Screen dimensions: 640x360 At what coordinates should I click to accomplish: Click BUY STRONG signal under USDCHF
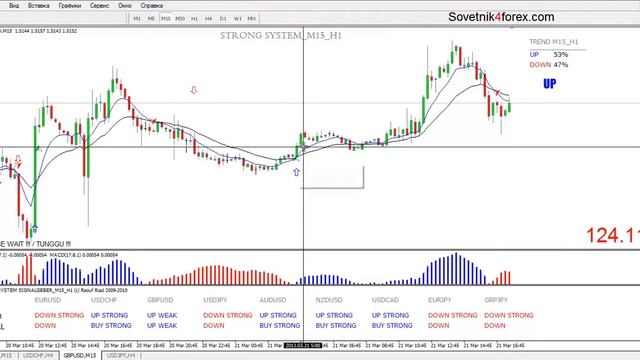pyautogui.click(x=111, y=326)
